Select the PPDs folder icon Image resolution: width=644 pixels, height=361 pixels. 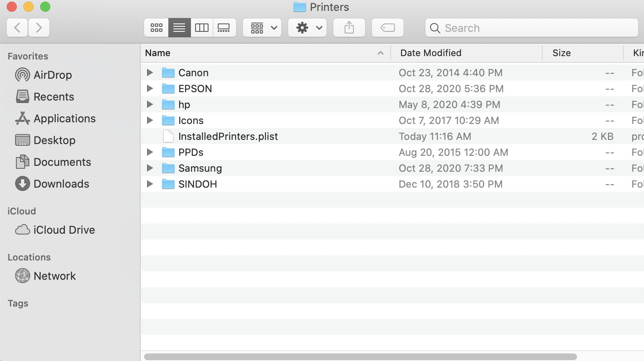pos(168,152)
